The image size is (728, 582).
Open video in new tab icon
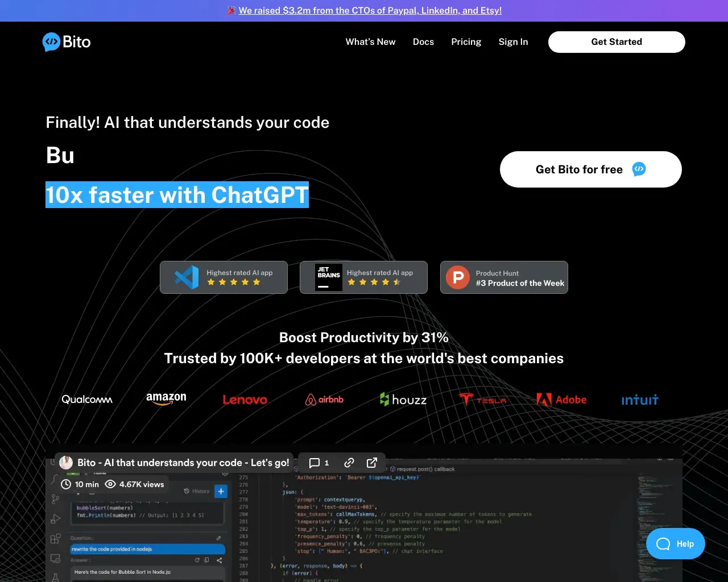tap(372, 463)
